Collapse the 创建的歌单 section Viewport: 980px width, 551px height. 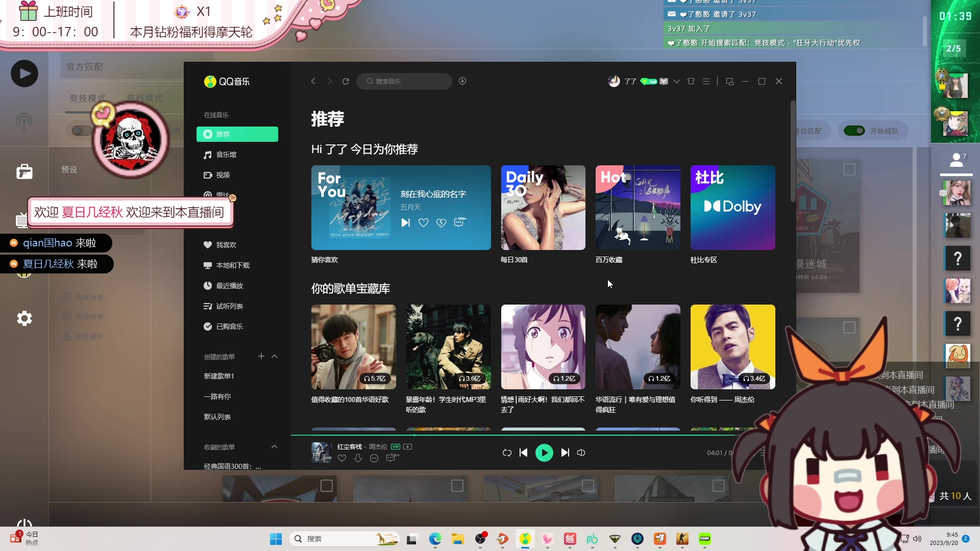(x=275, y=356)
